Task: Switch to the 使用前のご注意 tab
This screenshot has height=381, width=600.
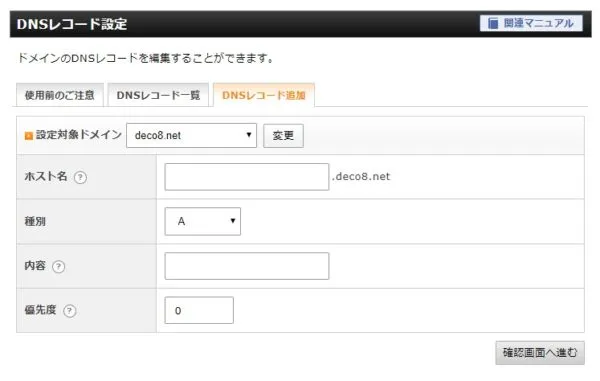Action: [60, 95]
